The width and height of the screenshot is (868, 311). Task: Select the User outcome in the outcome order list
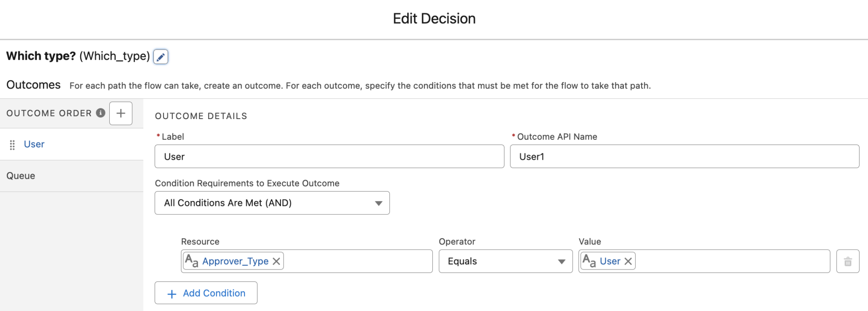tap(72, 144)
